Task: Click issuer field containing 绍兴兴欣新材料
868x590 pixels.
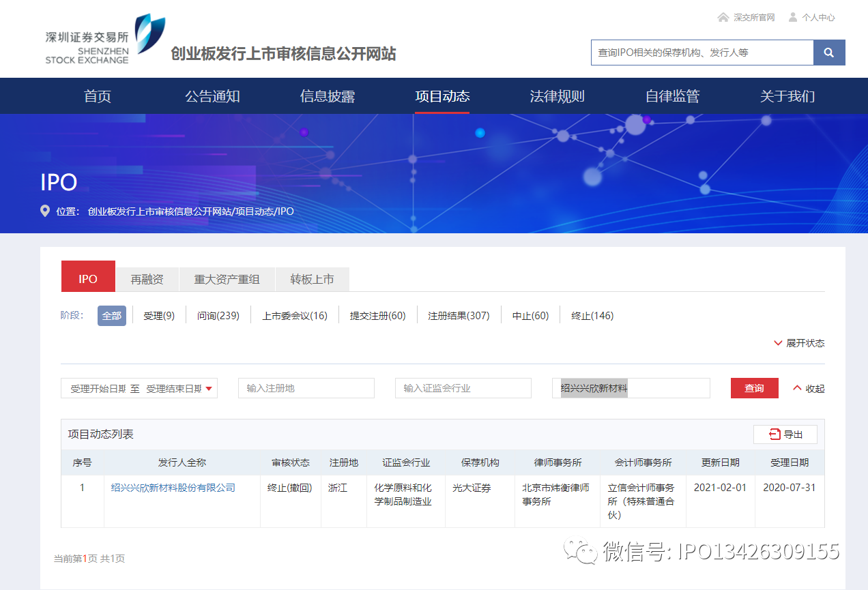Action: pyautogui.click(x=631, y=388)
